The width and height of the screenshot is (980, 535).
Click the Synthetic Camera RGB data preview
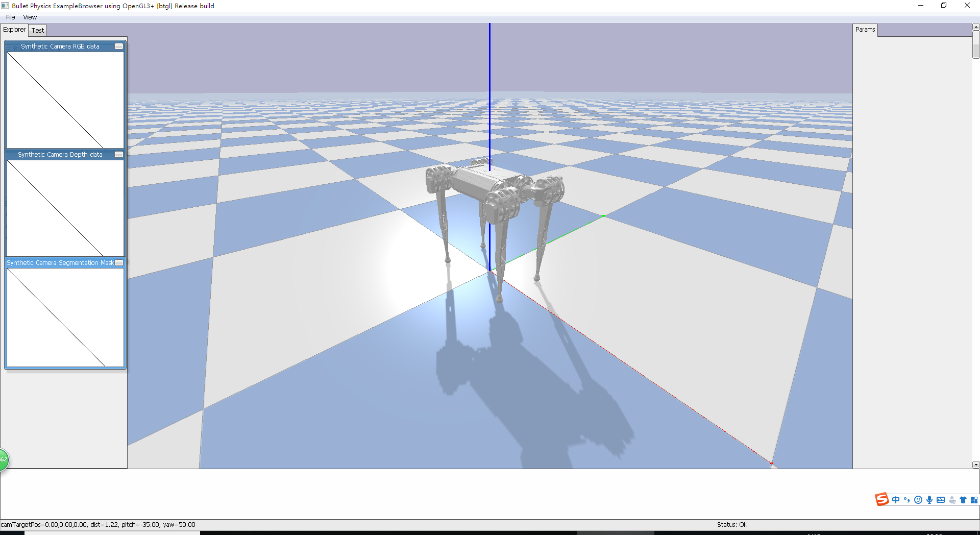click(65, 100)
